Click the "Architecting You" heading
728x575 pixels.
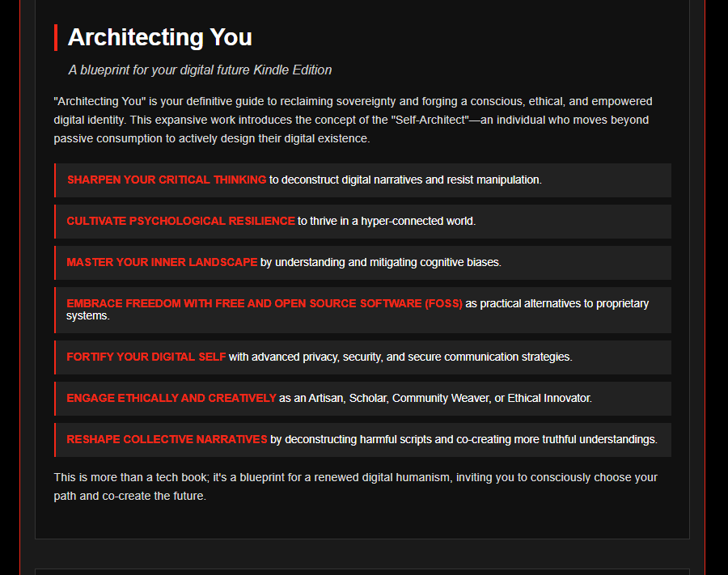pyautogui.click(x=159, y=37)
